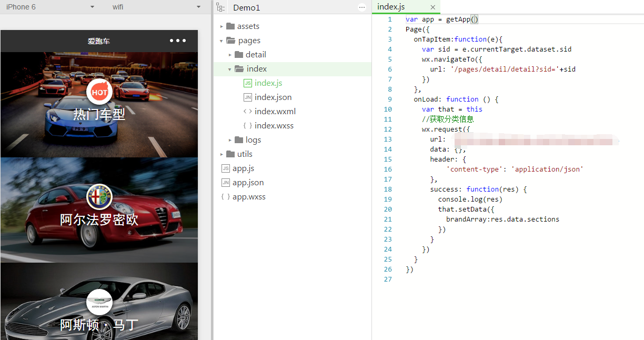The width and height of the screenshot is (644, 340).
Task: Click the 爱跑车 simulator title
Action: click(x=99, y=41)
